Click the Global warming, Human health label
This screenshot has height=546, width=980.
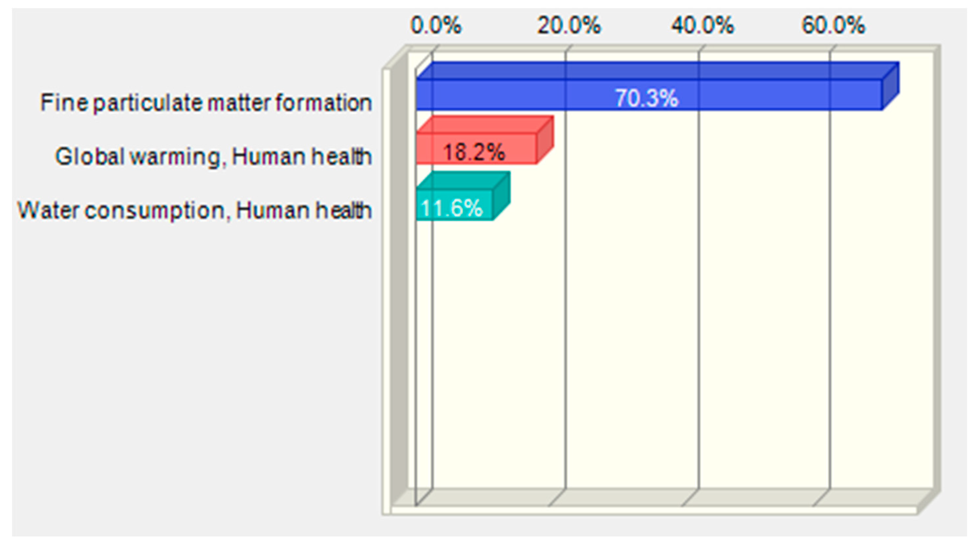(x=213, y=156)
